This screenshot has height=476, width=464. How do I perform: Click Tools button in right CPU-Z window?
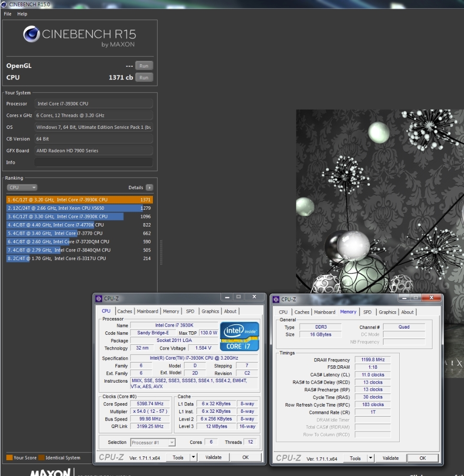tap(355, 458)
